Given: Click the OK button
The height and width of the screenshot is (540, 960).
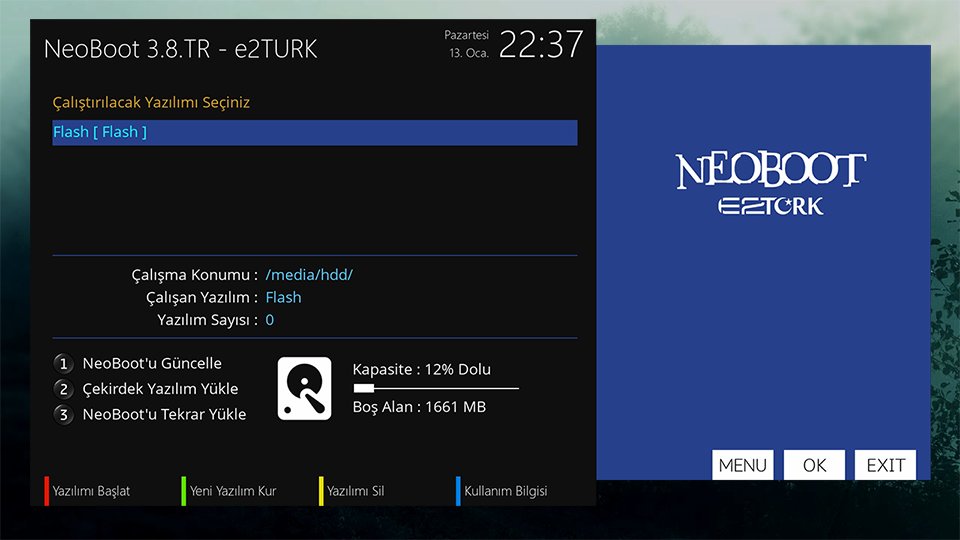Looking at the screenshot, I should click(814, 465).
